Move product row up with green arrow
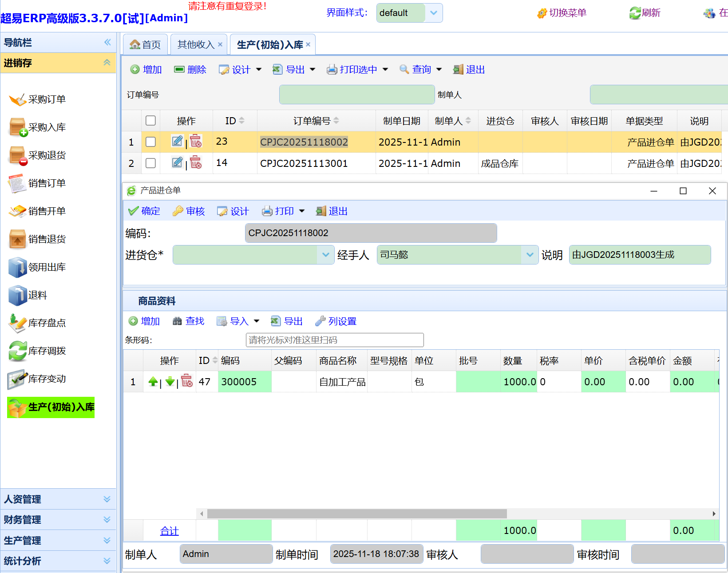Image resolution: width=728 pixels, height=573 pixels. click(153, 381)
